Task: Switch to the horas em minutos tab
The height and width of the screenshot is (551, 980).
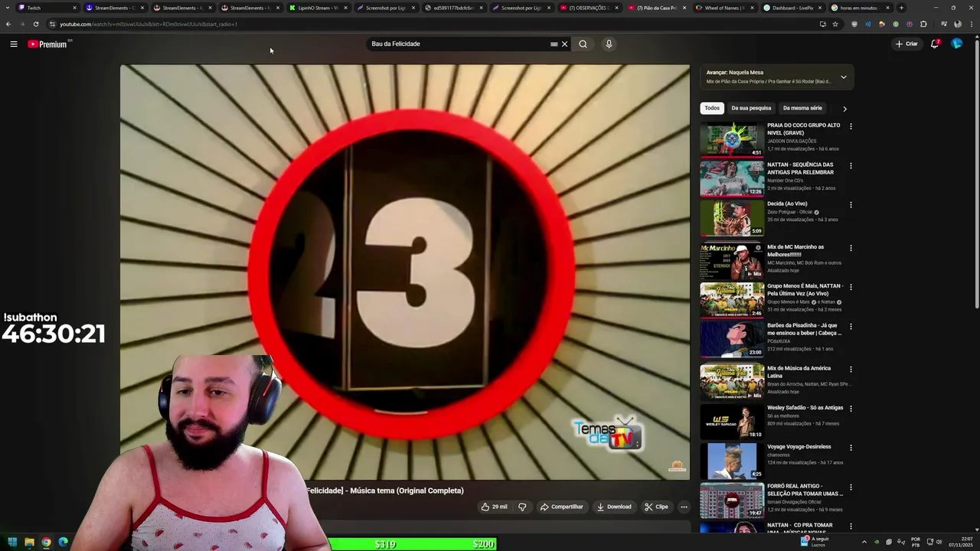Action: coord(859,8)
